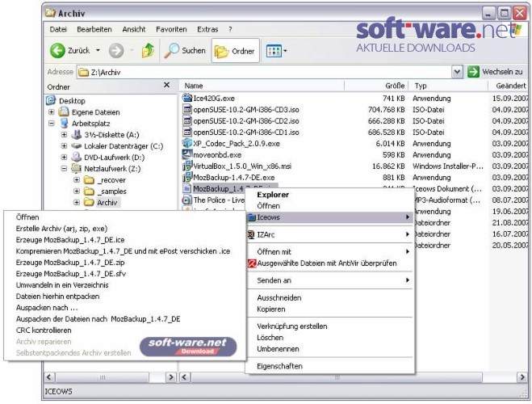Select the Archiv folder in tree

(x=107, y=203)
